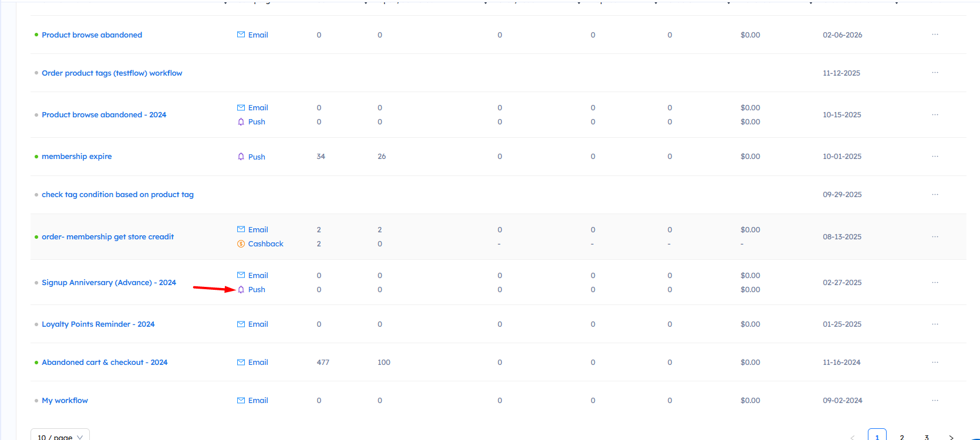Select current page number 1 in pagination

pyautogui.click(x=877, y=436)
